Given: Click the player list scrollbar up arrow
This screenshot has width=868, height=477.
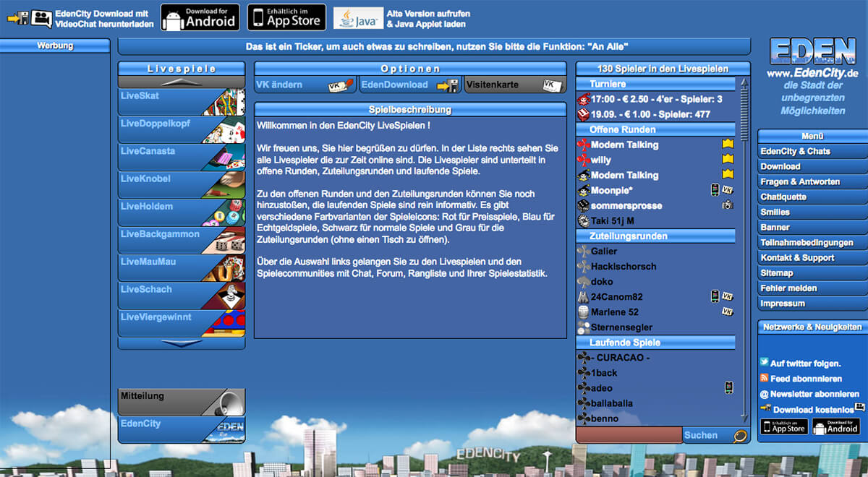Looking at the screenshot, I should pyautogui.click(x=744, y=83).
